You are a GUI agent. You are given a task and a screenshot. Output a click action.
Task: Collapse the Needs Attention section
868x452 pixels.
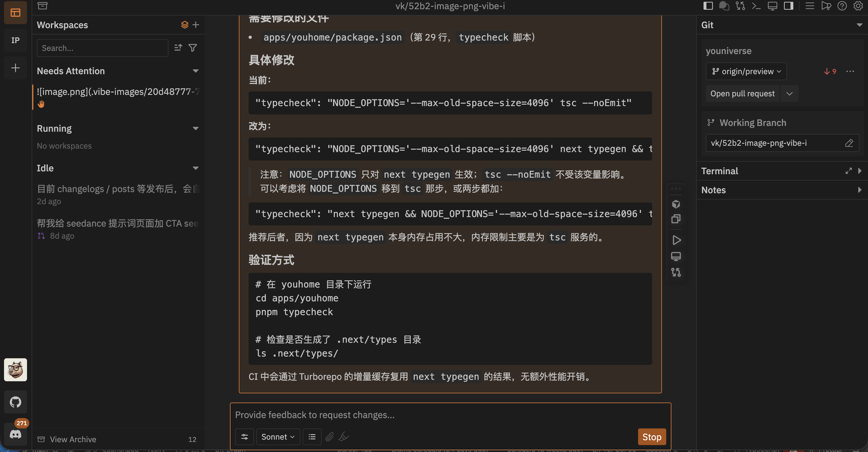195,71
